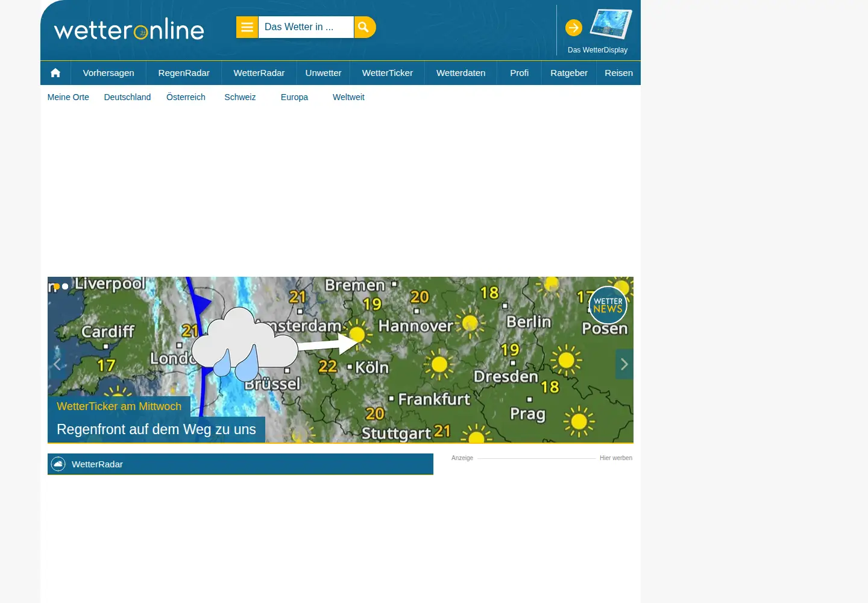Open the WetterRadar nav item

259,73
